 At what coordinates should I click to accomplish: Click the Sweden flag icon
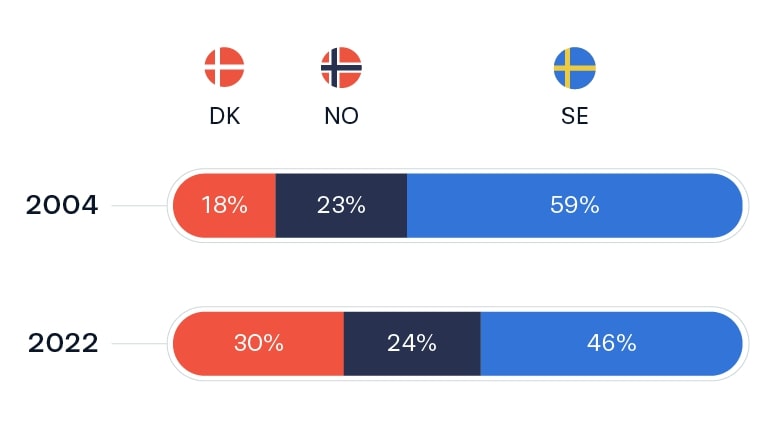tap(574, 67)
